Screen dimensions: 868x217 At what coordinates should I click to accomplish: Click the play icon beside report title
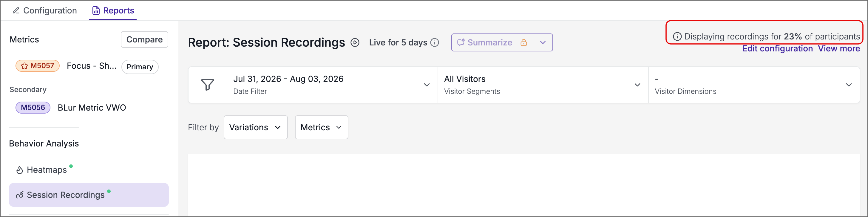[355, 42]
